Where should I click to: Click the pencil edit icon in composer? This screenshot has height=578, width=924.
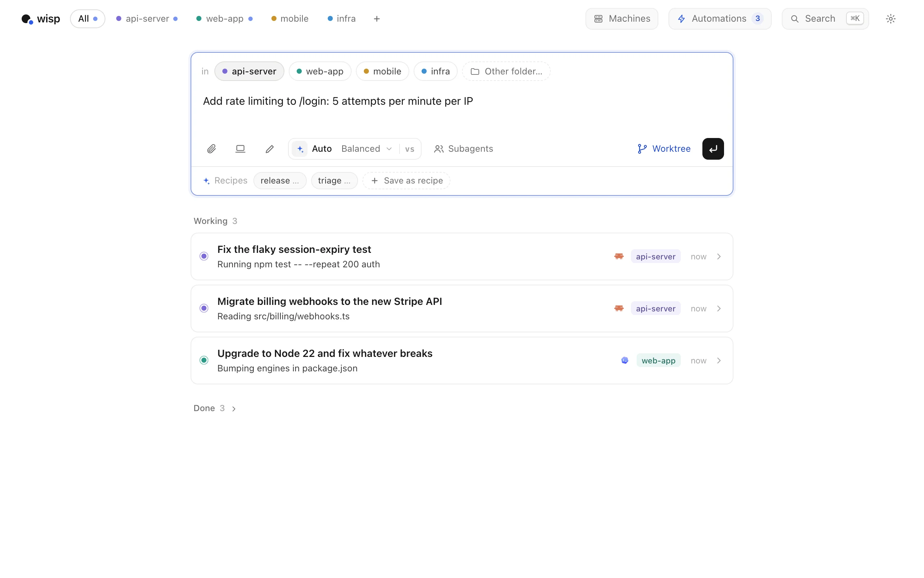270,149
